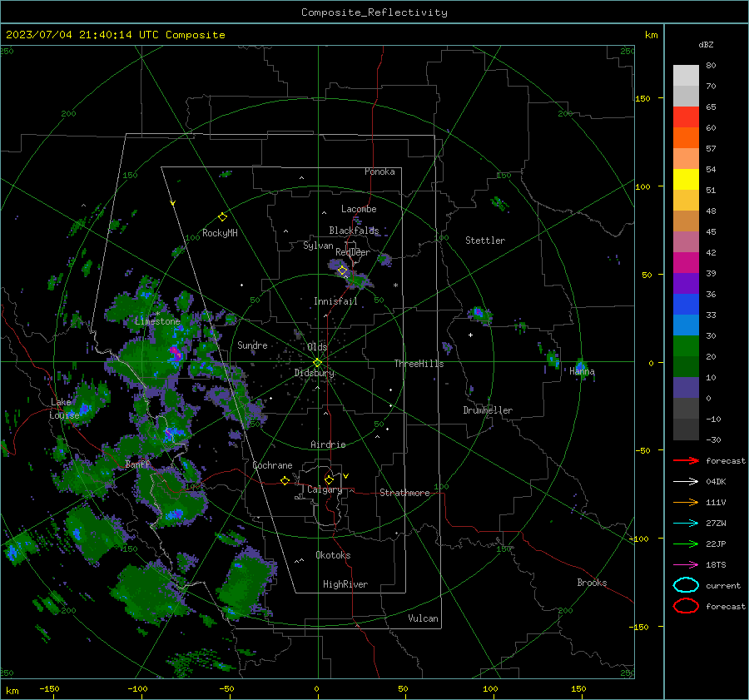
Task: Select the magenta 18TS arrow icon
Action: [x=686, y=565]
